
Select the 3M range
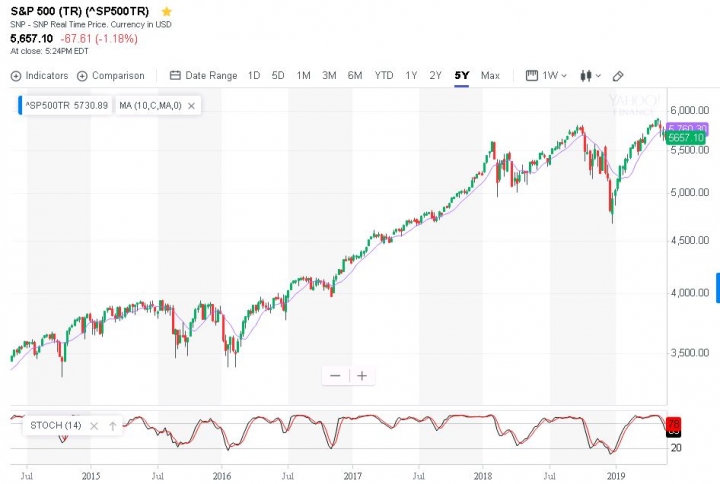(x=329, y=76)
